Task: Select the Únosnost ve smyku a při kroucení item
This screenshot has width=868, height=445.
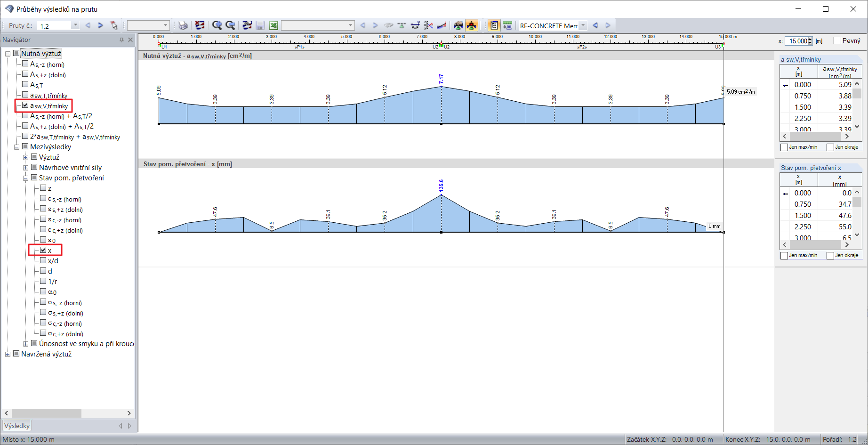Action: tap(87, 344)
